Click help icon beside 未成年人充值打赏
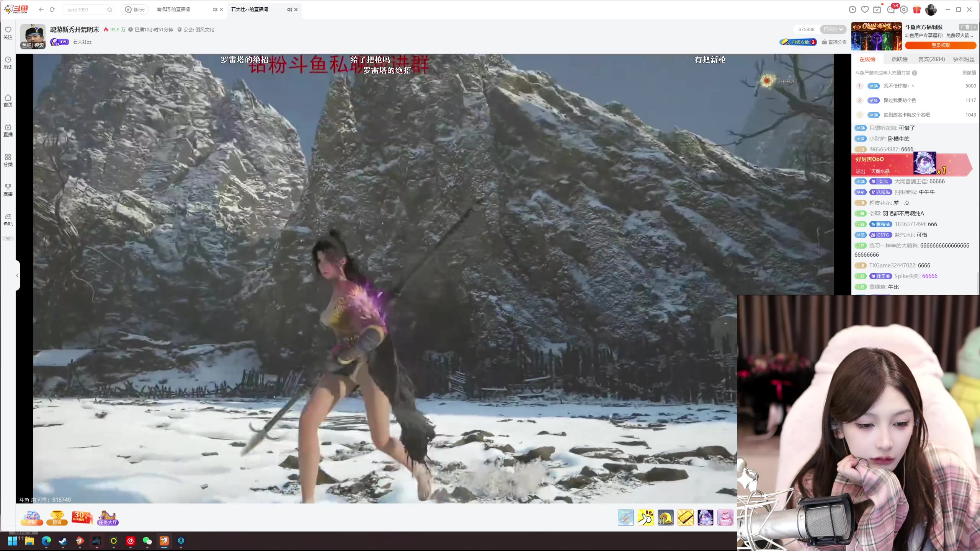980x551 pixels. [915, 73]
